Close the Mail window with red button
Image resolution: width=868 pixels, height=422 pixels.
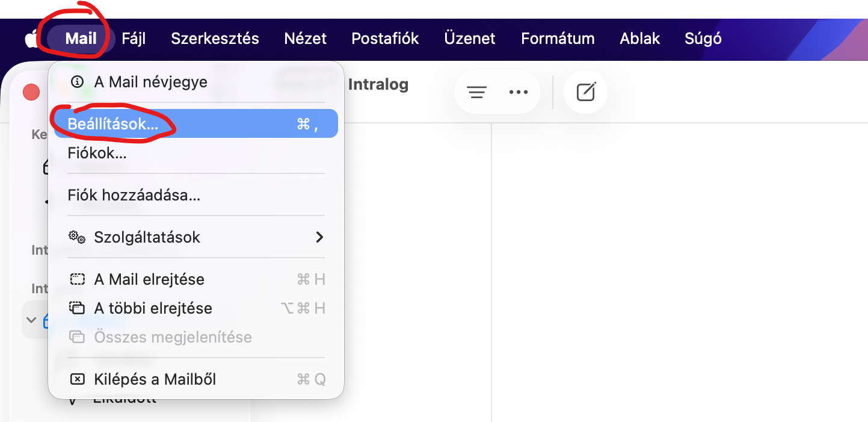(x=31, y=92)
